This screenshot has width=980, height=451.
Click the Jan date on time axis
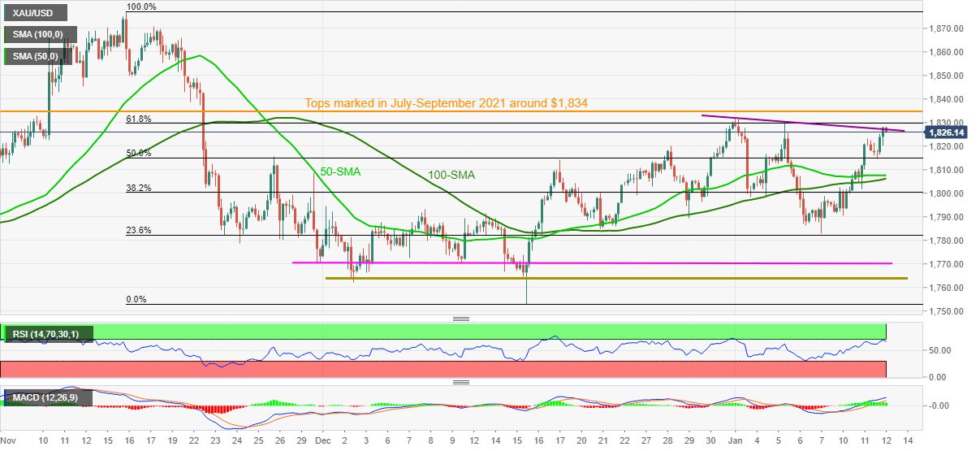pyautogui.click(x=735, y=440)
